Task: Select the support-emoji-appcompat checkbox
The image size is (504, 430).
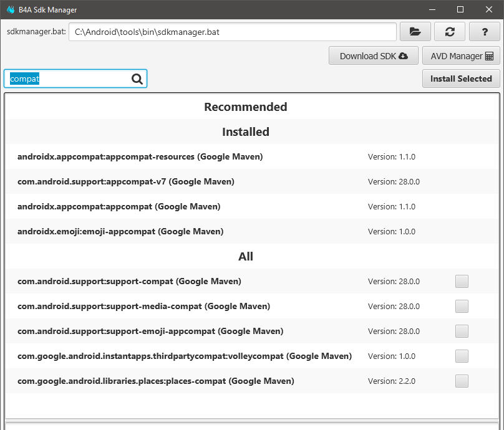Action: pos(462,331)
